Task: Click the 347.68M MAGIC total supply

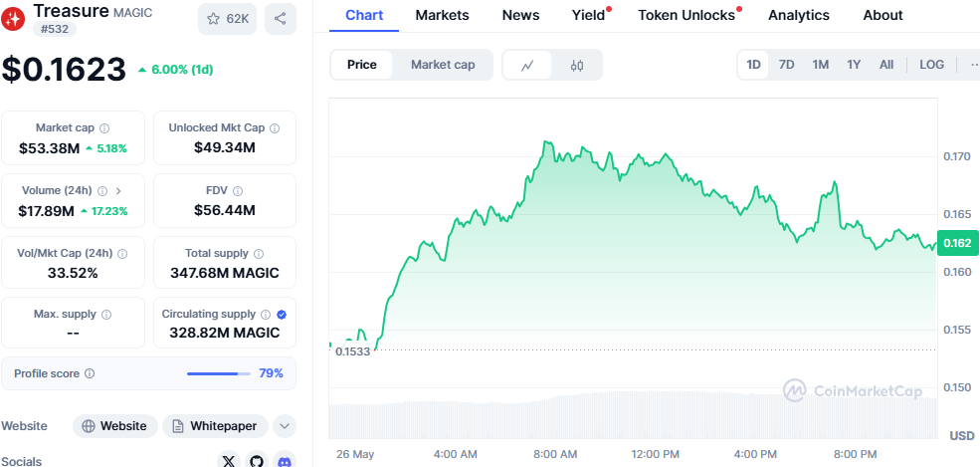Action: coord(225,273)
